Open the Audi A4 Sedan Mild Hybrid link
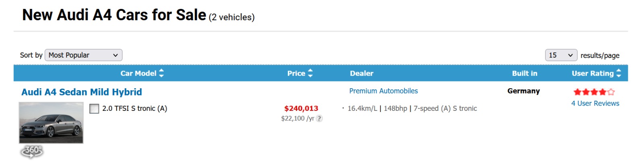Image resolution: width=644 pixels, height=168 pixels. tap(82, 92)
